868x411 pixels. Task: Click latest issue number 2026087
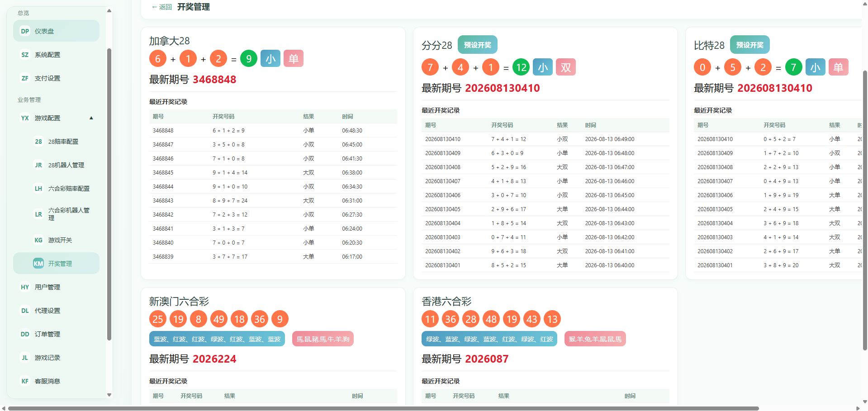pyautogui.click(x=487, y=359)
